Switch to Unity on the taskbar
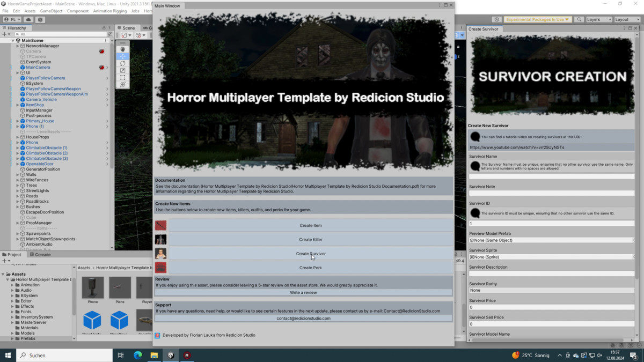The height and width of the screenshot is (362, 644). click(171, 355)
